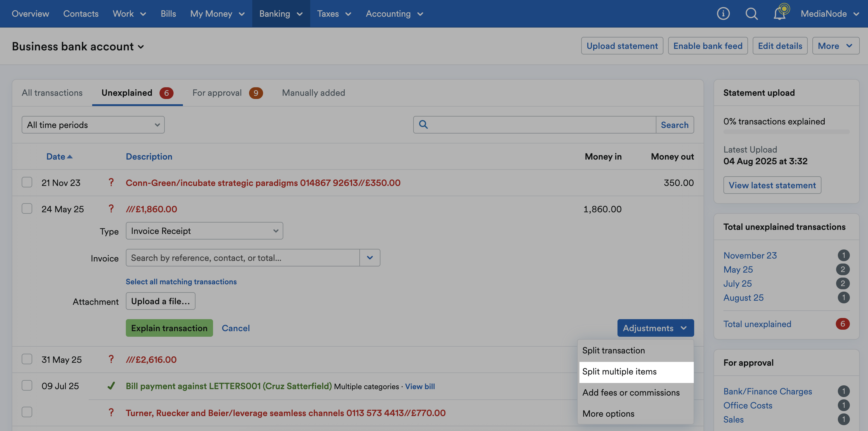Viewport: 868px width, 431px height.
Task: Choose More options in Adjustments menu
Action: (x=636, y=413)
